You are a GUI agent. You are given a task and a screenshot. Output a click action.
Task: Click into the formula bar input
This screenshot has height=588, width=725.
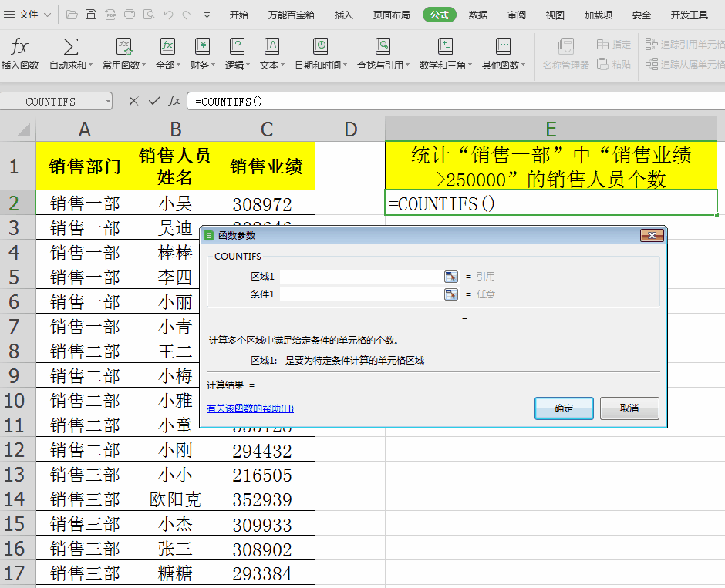(x=456, y=101)
